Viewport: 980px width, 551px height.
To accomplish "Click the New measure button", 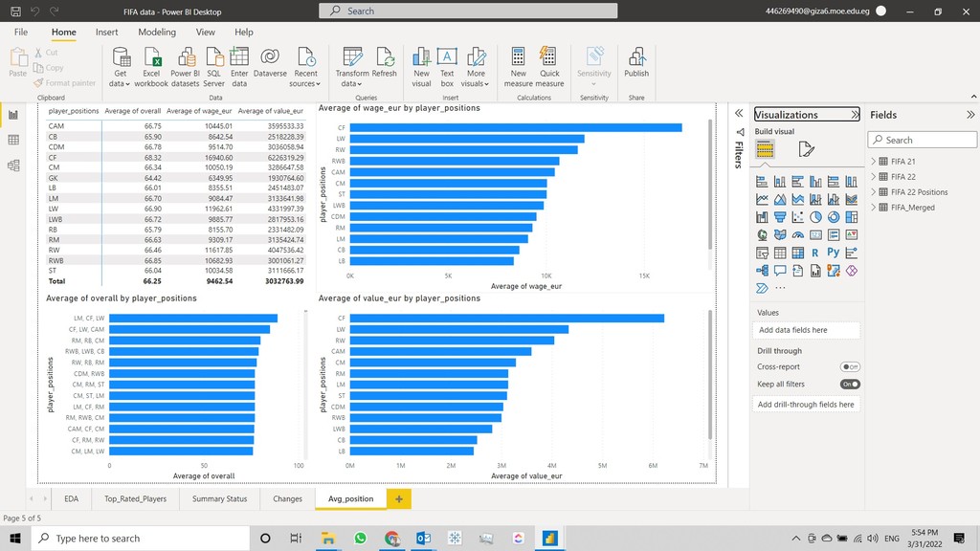I will tap(518, 68).
